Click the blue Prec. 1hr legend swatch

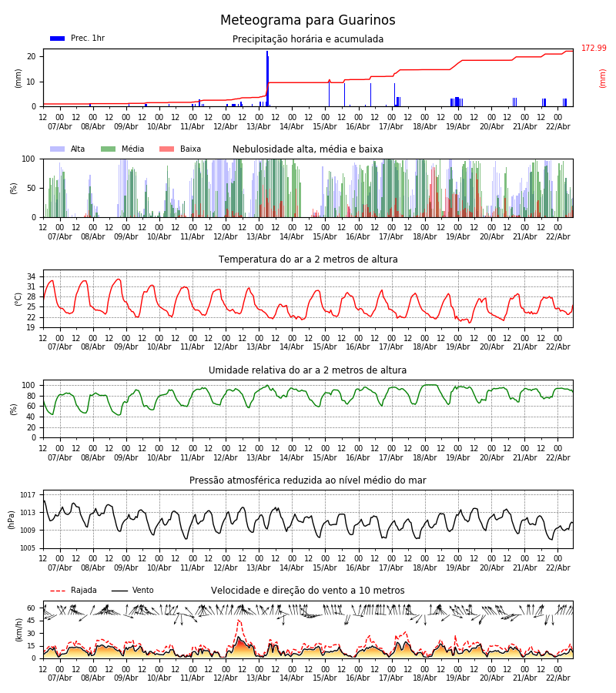pos(57,38)
